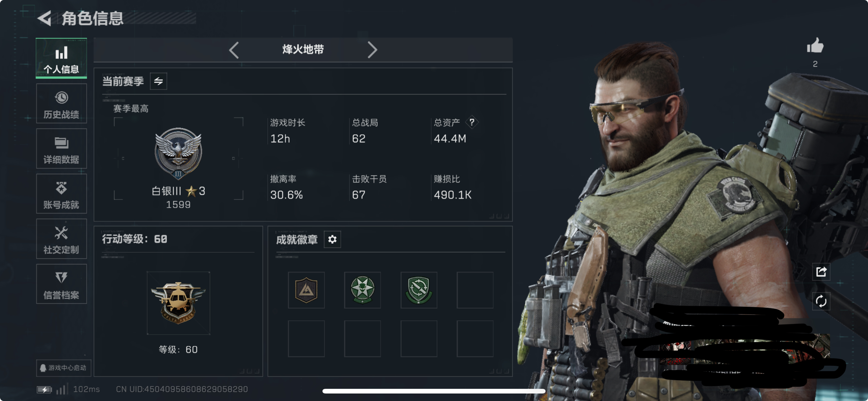Switch to next mode with right chevron

click(372, 50)
